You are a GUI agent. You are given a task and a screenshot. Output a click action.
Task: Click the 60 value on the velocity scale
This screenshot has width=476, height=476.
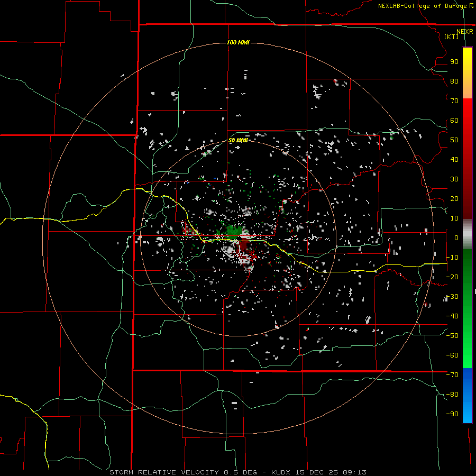[x=454, y=120]
